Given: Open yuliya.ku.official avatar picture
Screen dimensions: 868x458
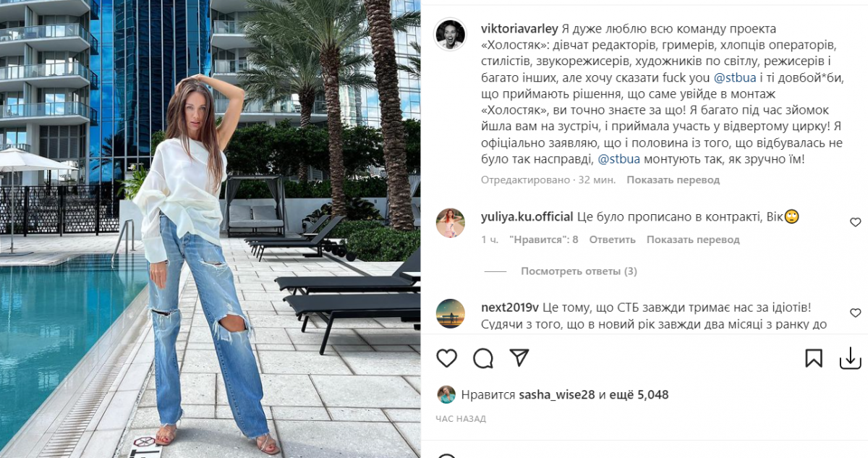Looking at the screenshot, I should [450, 223].
